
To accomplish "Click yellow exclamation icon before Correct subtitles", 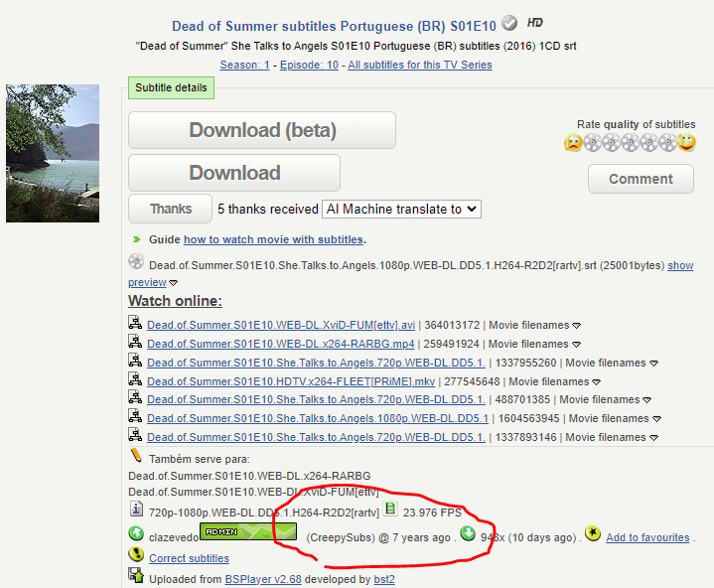I will (x=136, y=554).
